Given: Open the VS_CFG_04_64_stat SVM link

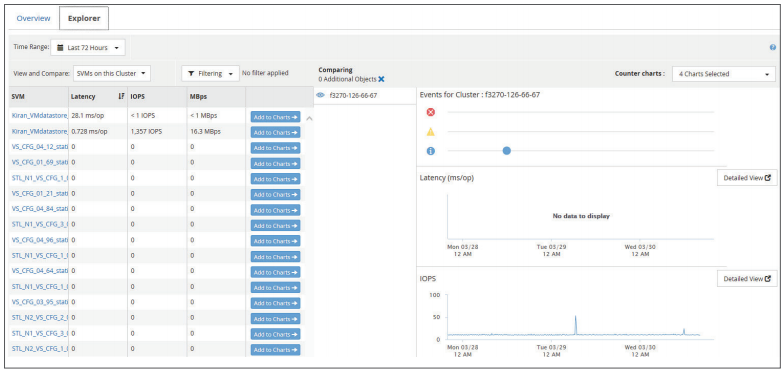Looking at the screenshot, I should 40,271.
